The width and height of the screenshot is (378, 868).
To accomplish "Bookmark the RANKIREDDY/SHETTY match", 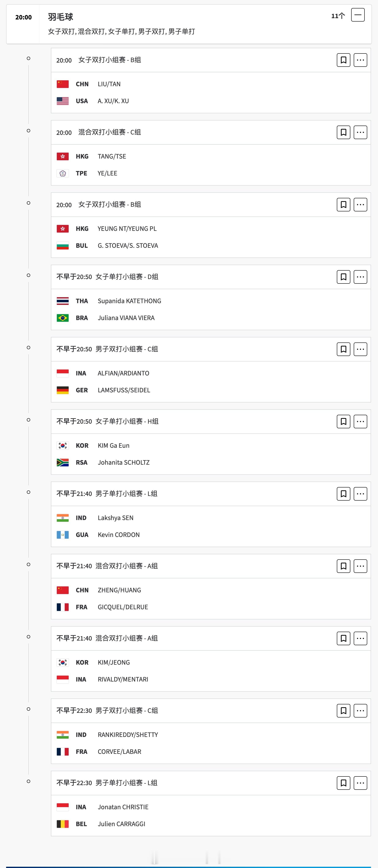I will pos(343,710).
